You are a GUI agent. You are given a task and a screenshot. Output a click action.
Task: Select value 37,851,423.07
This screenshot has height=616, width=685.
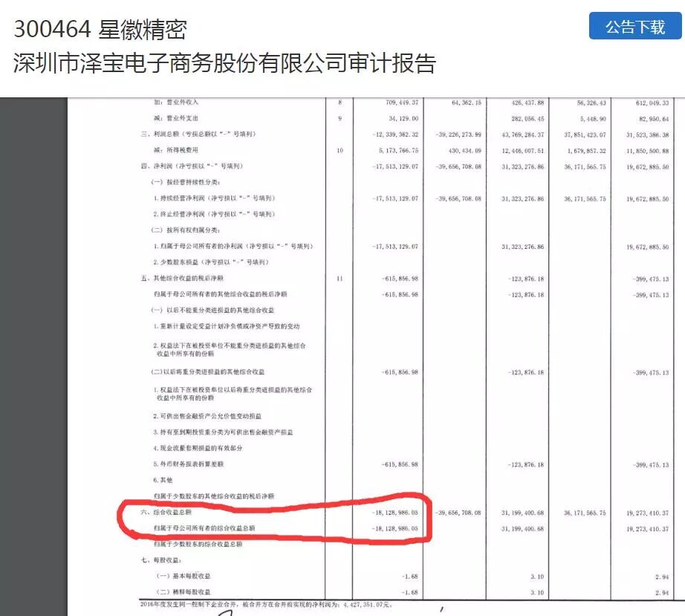[585, 134]
